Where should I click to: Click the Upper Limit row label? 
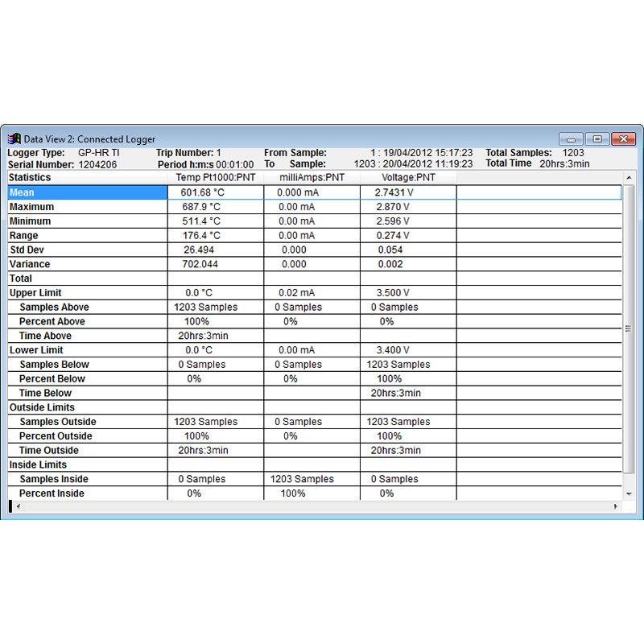[x=35, y=293]
